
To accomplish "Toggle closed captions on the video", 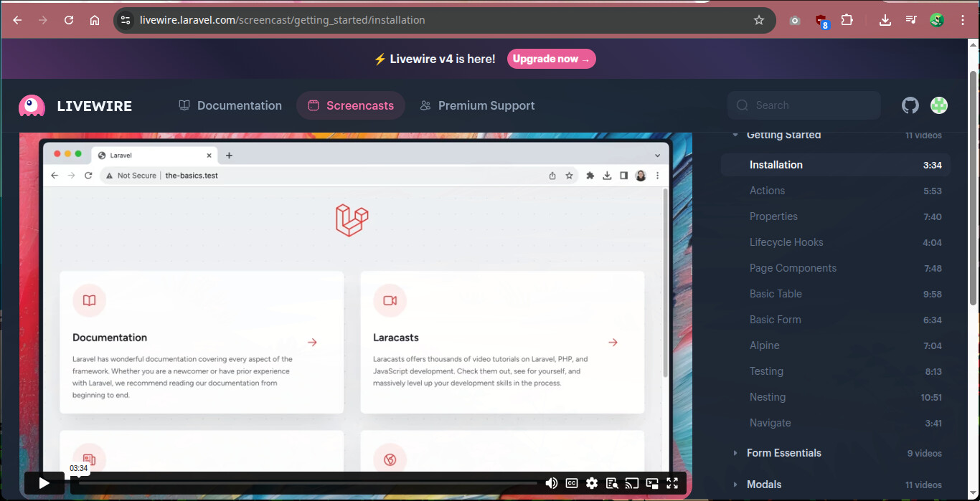I will [x=572, y=483].
